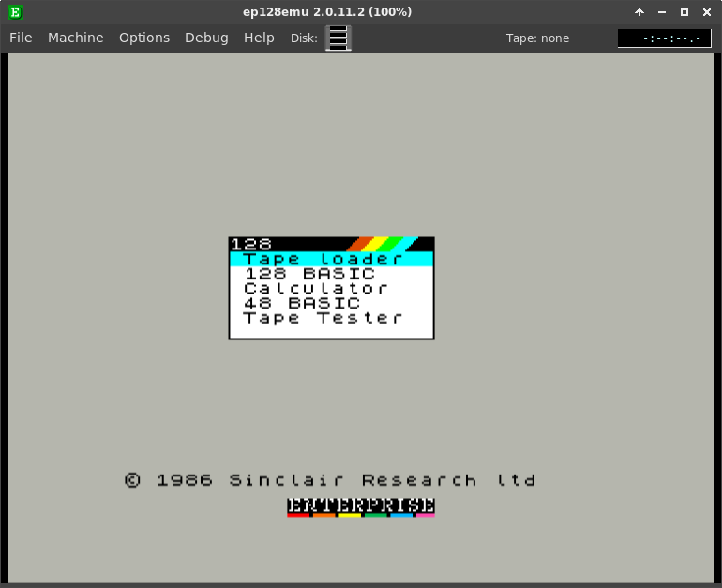
Task: Click the 1986 Sinclair Research copyright text
Action: pos(330,480)
